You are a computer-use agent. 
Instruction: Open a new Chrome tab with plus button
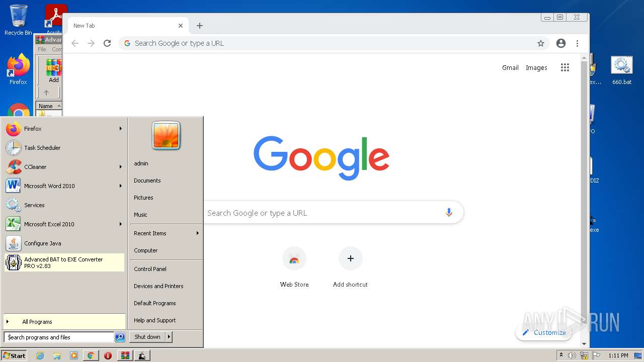[x=200, y=26]
